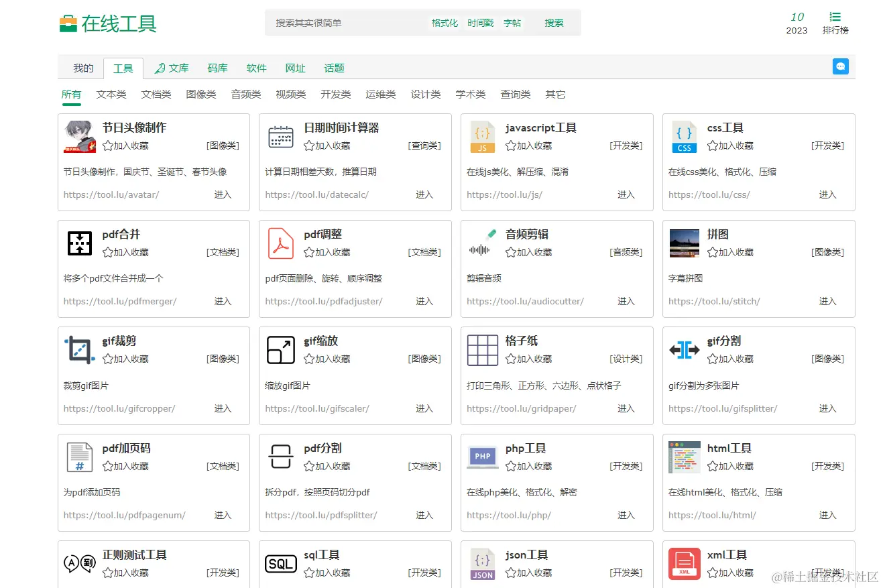
Task: Click 进入 on the gif分割 card
Action: (x=827, y=408)
